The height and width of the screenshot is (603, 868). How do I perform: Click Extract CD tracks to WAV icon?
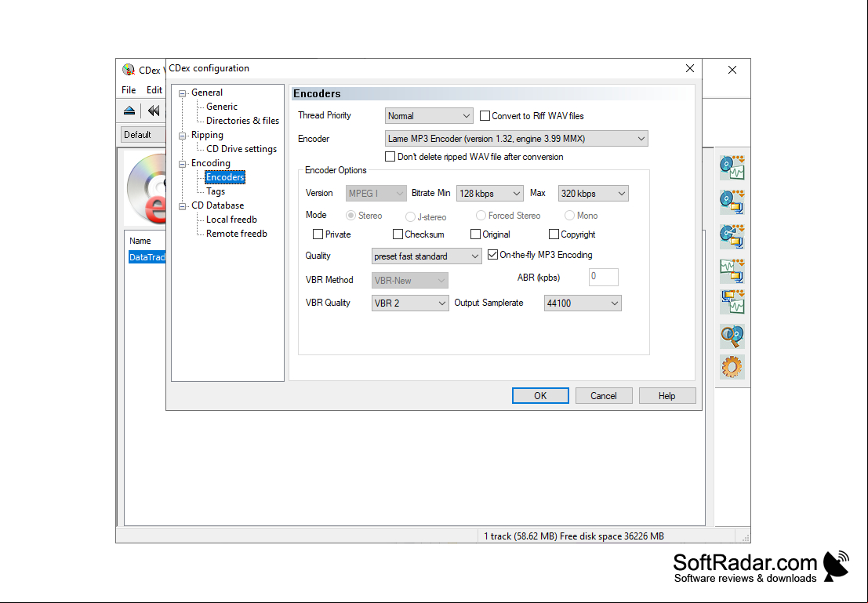[x=732, y=167]
